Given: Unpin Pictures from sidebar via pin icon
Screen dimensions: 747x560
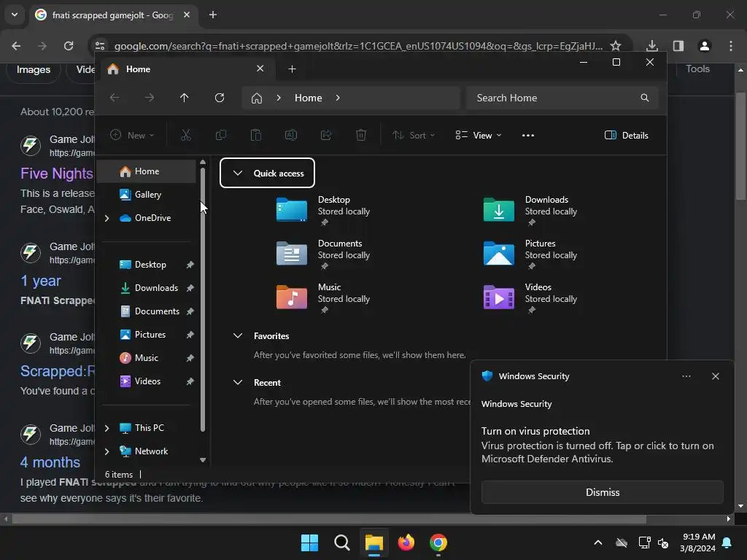Looking at the screenshot, I should (190, 335).
